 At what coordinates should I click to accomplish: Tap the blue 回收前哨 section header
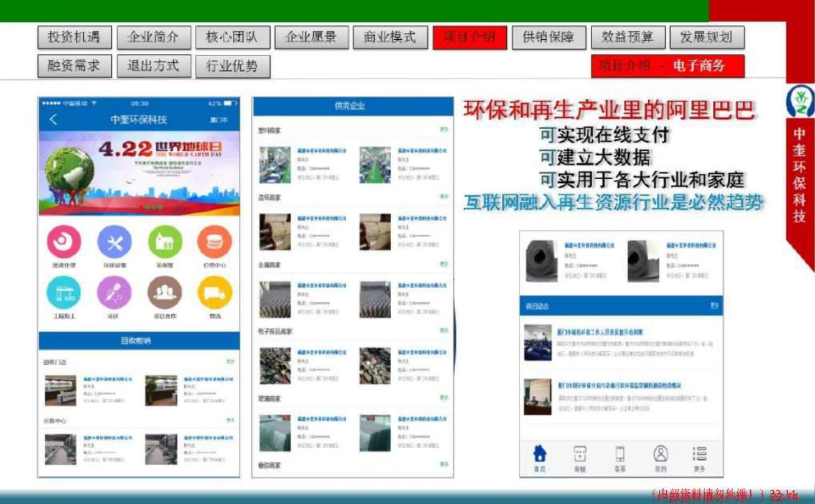[x=139, y=340]
